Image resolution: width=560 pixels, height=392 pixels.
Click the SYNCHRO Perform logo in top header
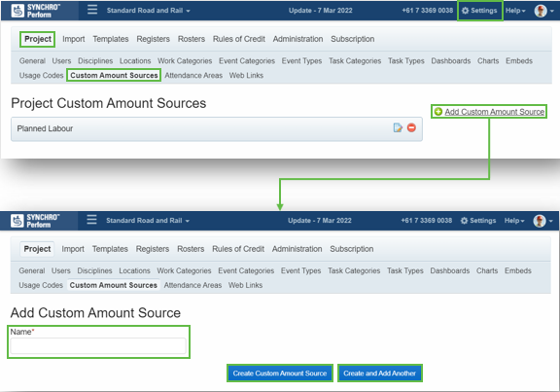click(x=36, y=11)
